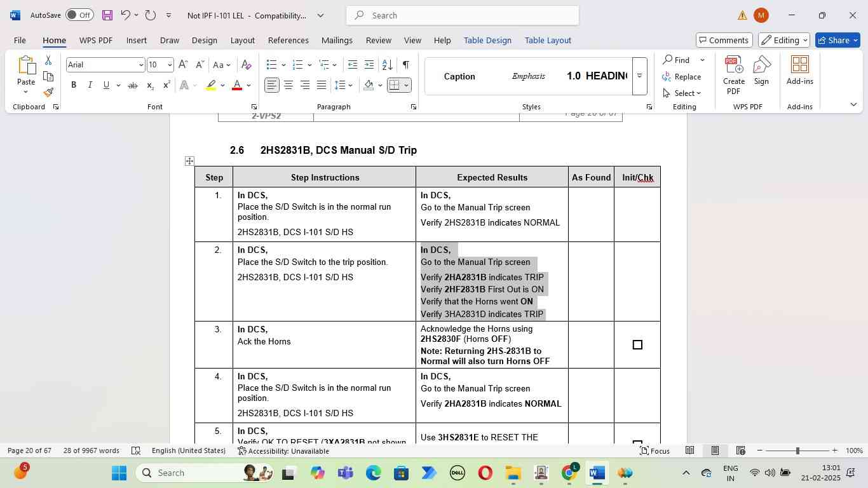Adjust the zoom slider handle

(797, 451)
